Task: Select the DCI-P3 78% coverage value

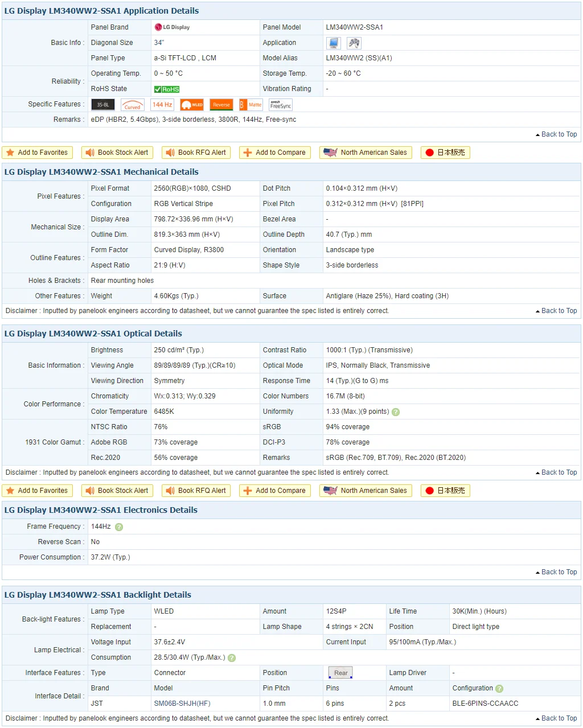Action: (x=348, y=442)
